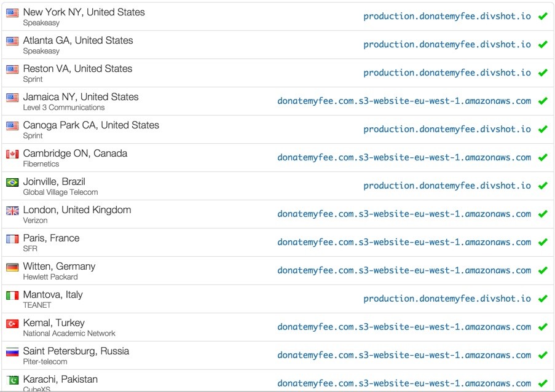
Task: Select the Saint Petersburg, Russia location name
Action: (x=76, y=351)
